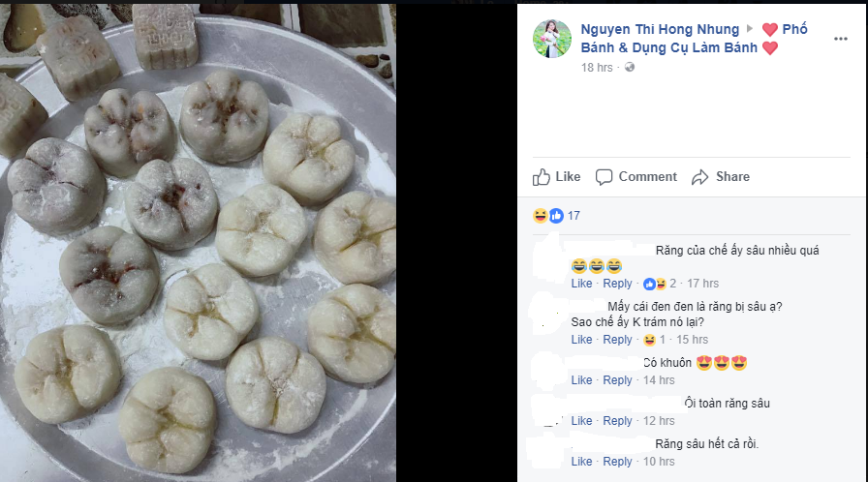Open Nguyen Thi Hong Nhung's profile
Image resolution: width=868 pixels, height=482 pixels.
pos(660,29)
